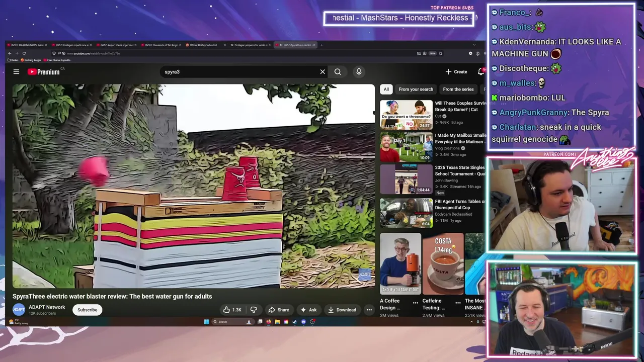Viewport: 644px width, 362px height.
Task: List all tabs dropdown arrow
Action: click(x=474, y=45)
